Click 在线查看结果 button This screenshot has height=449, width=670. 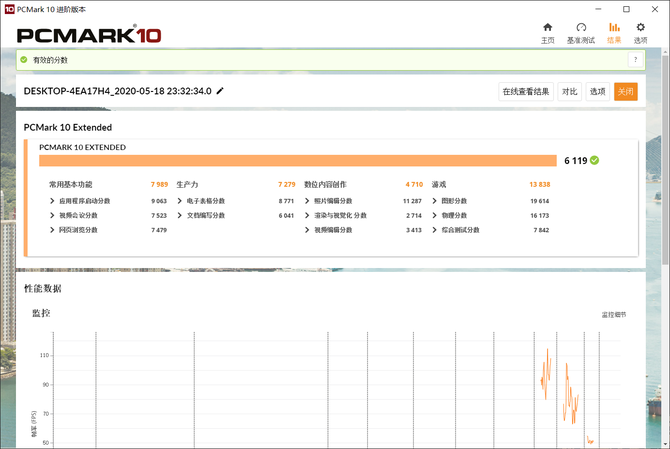pyautogui.click(x=526, y=91)
